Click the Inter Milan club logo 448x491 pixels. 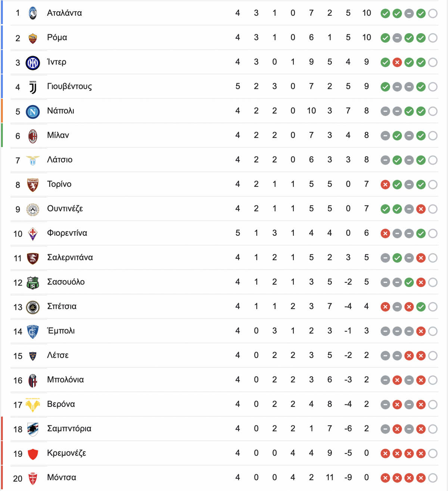tap(33, 62)
